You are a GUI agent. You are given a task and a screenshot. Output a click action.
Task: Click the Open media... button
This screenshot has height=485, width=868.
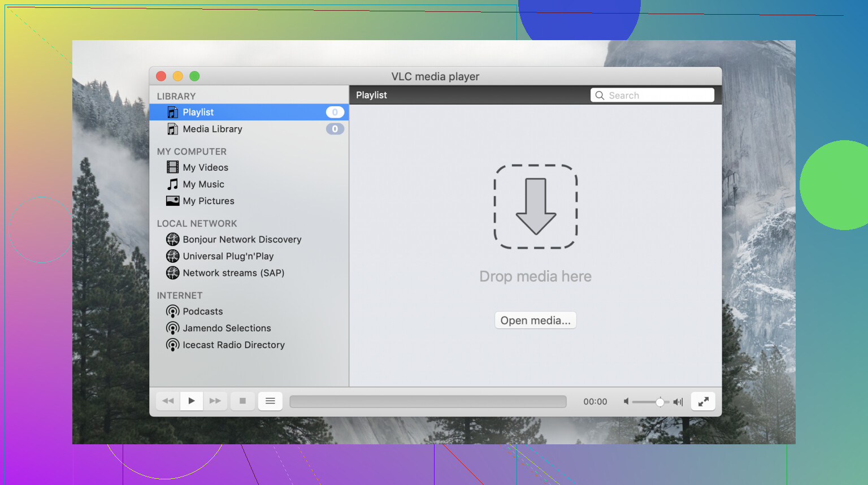point(535,321)
